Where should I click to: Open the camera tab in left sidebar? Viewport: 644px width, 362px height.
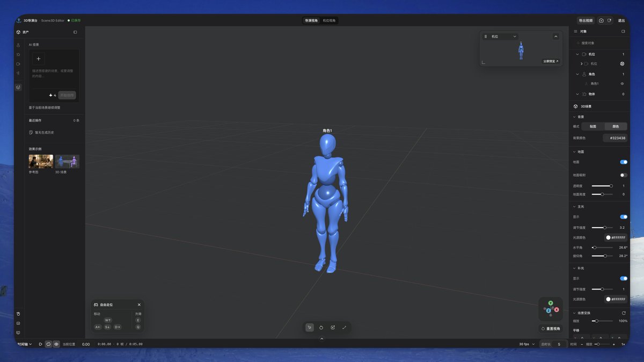click(18, 63)
